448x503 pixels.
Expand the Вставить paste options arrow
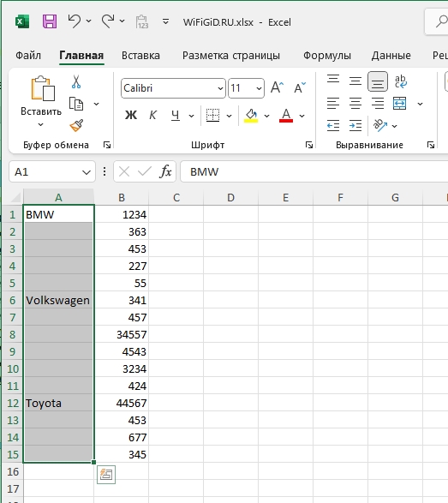pos(41,124)
